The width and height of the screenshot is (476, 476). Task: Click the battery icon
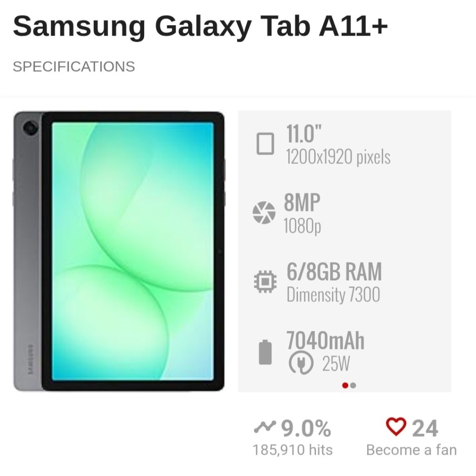[265, 352]
